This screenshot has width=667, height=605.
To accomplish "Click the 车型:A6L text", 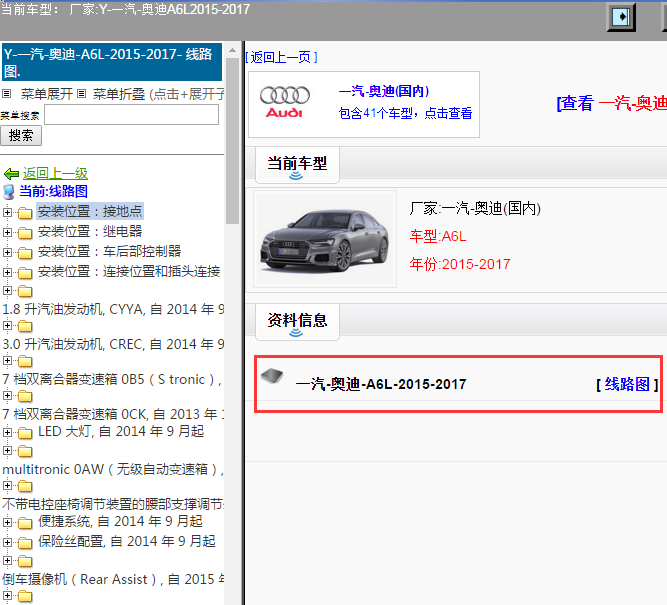I will pyautogui.click(x=438, y=236).
